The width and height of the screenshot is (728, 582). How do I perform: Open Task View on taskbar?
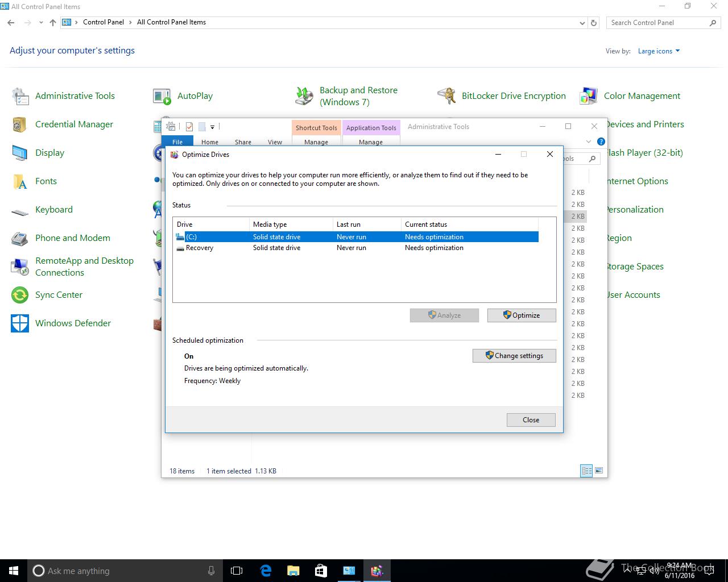click(x=237, y=571)
